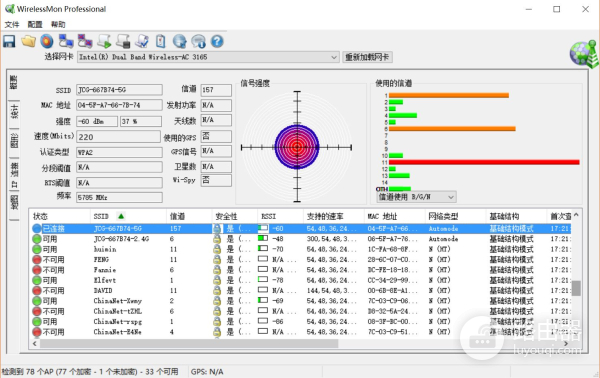Click the vertical scrollbar thumb of network list

tap(576, 288)
